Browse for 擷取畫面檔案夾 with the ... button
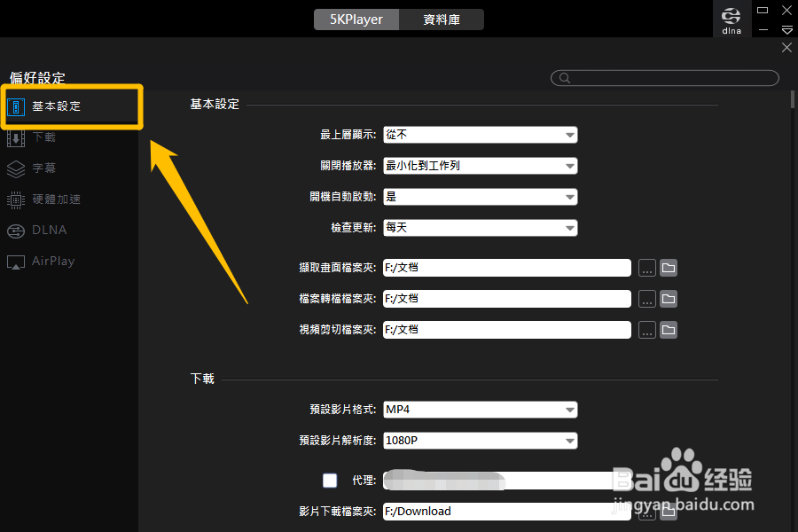The image size is (798, 532). click(x=647, y=268)
